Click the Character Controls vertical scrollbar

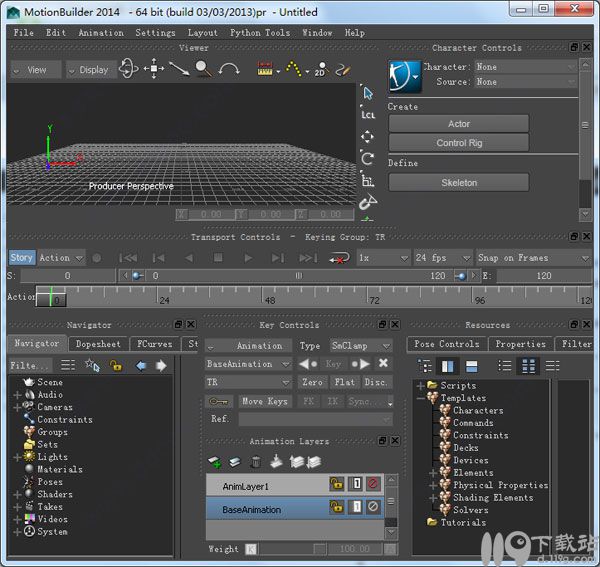pos(585,139)
